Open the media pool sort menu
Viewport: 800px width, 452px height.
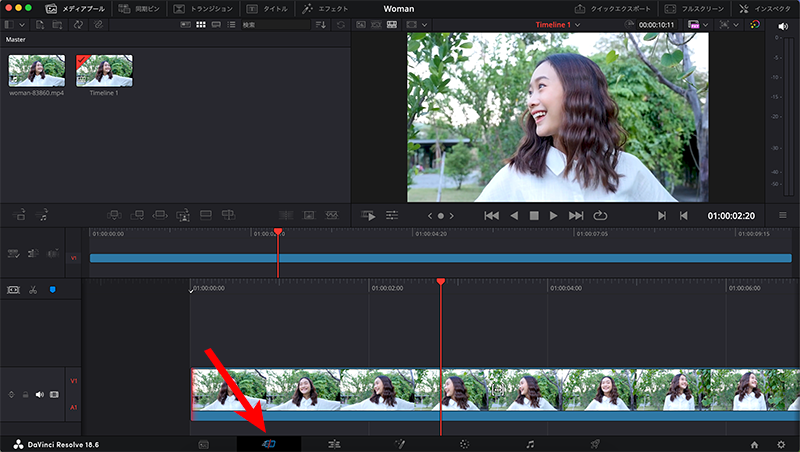click(x=321, y=24)
